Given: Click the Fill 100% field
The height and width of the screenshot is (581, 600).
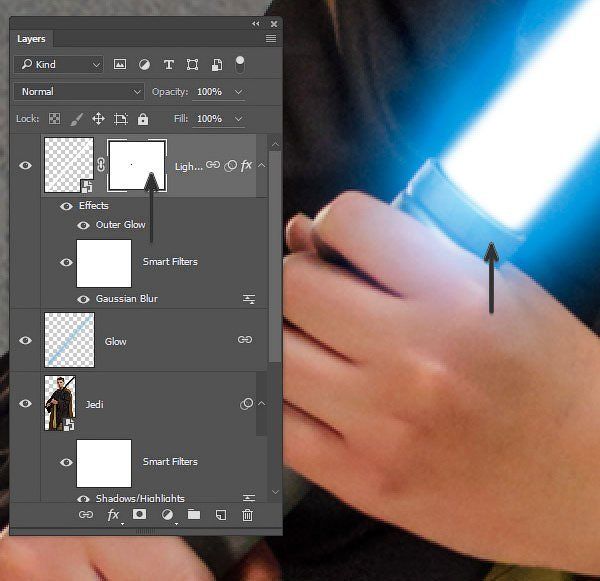Looking at the screenshot, I should point(209,119).
